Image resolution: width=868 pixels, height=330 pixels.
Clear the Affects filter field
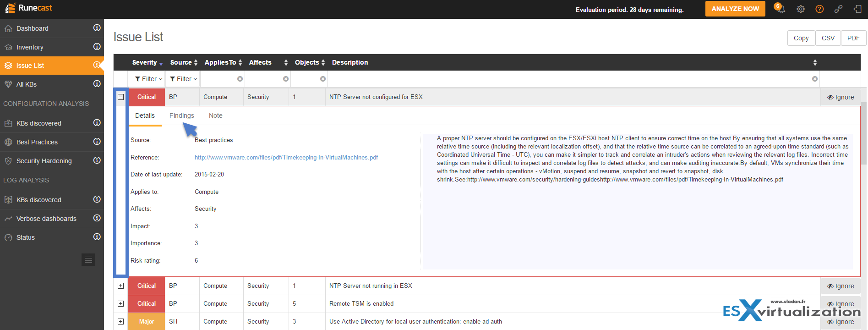coord(286,79)
